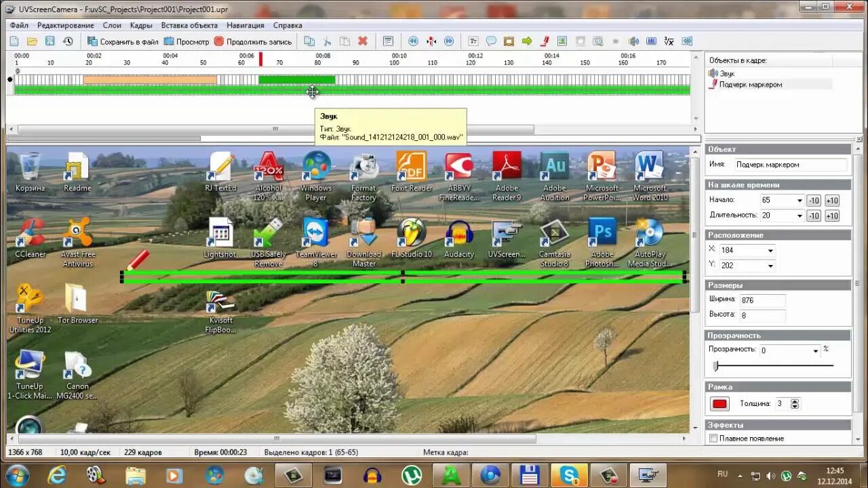The width and height of the screenshot is (868, 488).
Task: Open the Y position dropdown
Action: (770, 266)
